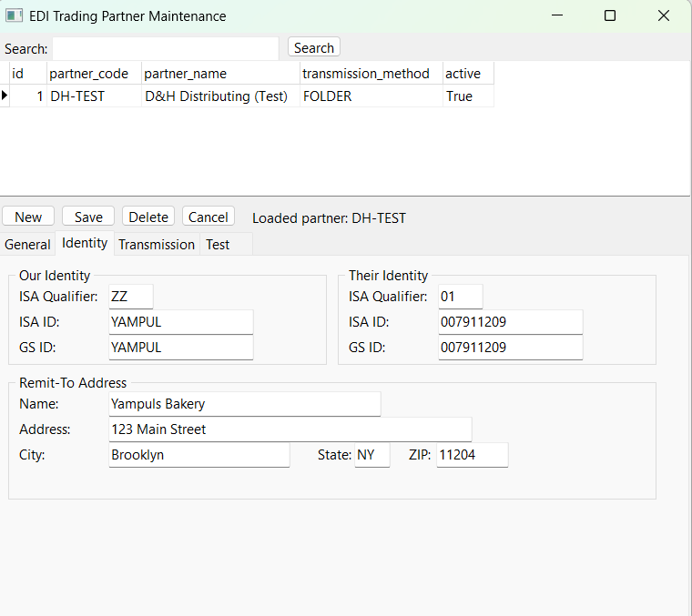Edit Our Identity ISA ID field
The image size is (692, 616).
pyautogui.click(x=181, y=322)
